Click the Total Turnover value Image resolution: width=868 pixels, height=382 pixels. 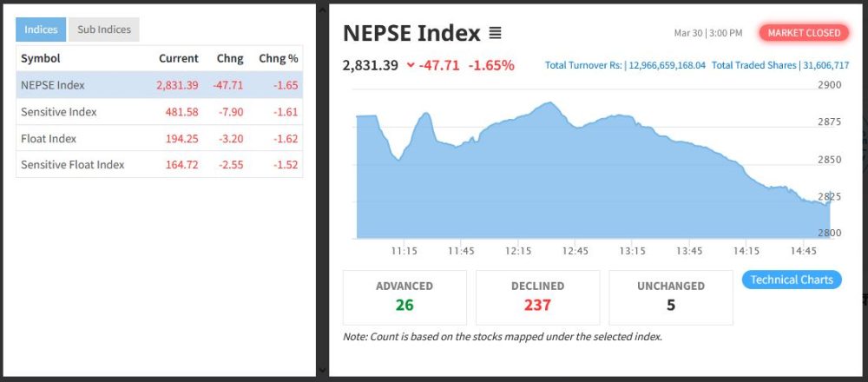click(665, 65)
